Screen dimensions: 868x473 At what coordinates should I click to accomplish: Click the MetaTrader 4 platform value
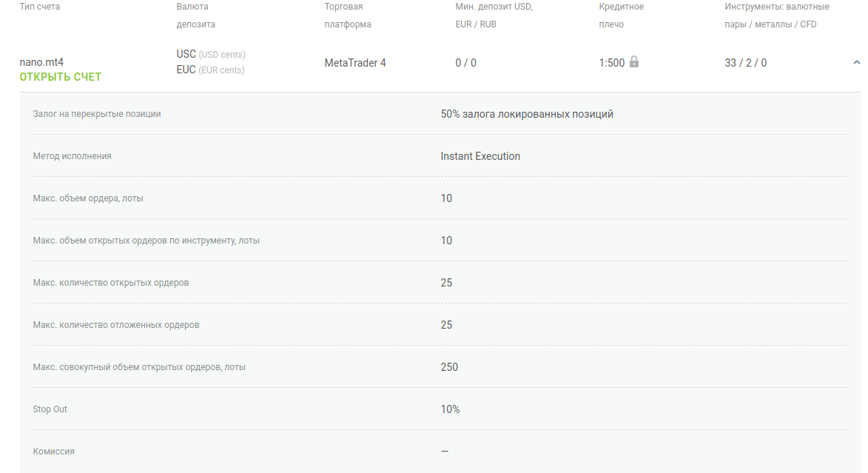(x=355, y=63)
